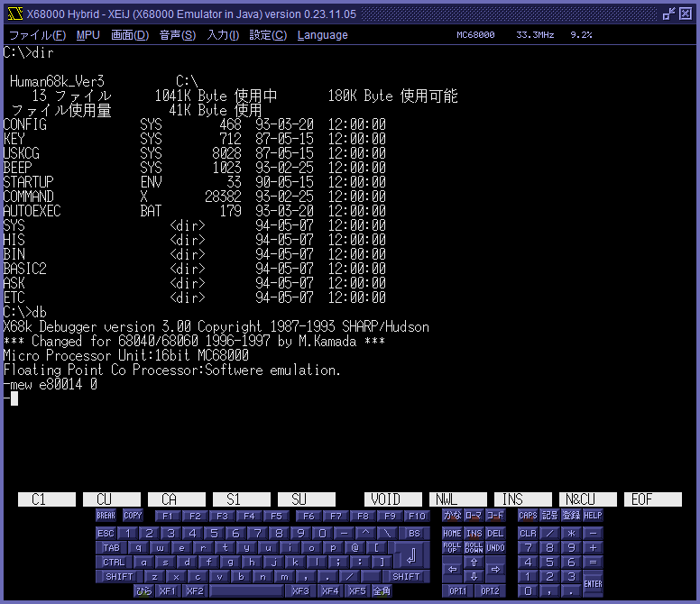Image resolution: width=700 pixels, height=604 pixels.
Task: Click the numpad asterisk key
Action: 571,533
